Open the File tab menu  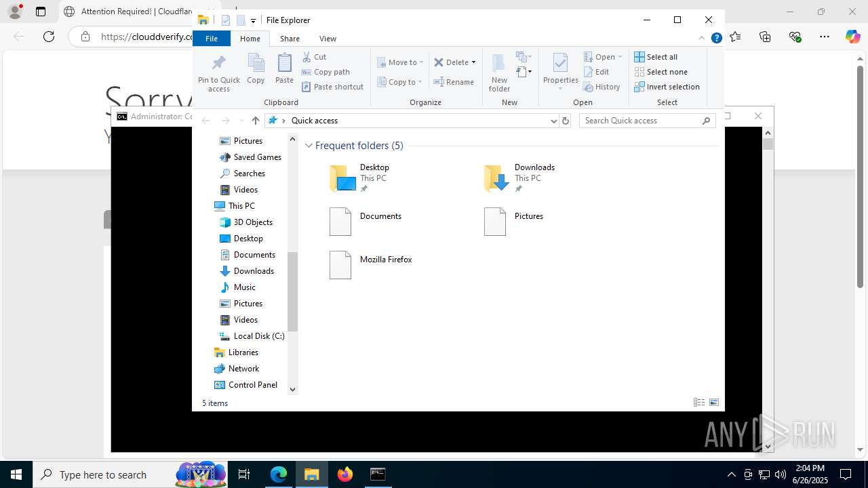212,39
